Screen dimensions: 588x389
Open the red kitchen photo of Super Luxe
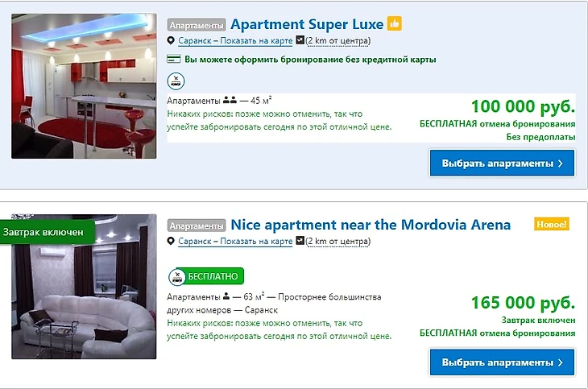[84, 86]
